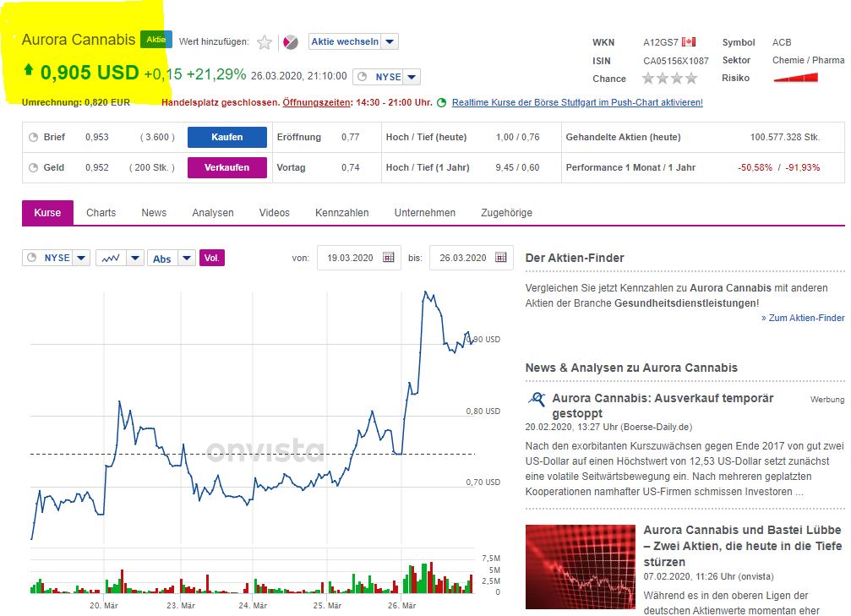Viewport: 851px width, 616px height.
Task: Click the 26. Mär date label on chart axis
Action: (x=401, y=605)
